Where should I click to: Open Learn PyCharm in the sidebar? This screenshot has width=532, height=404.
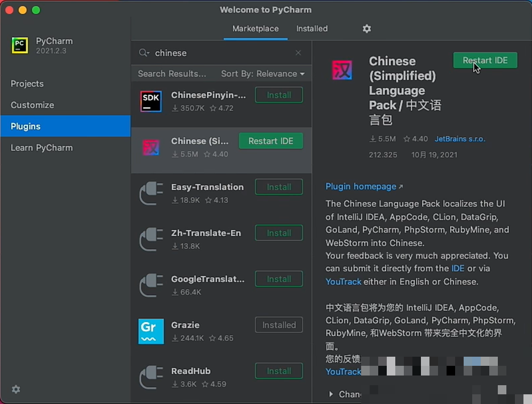coord(65,148)
